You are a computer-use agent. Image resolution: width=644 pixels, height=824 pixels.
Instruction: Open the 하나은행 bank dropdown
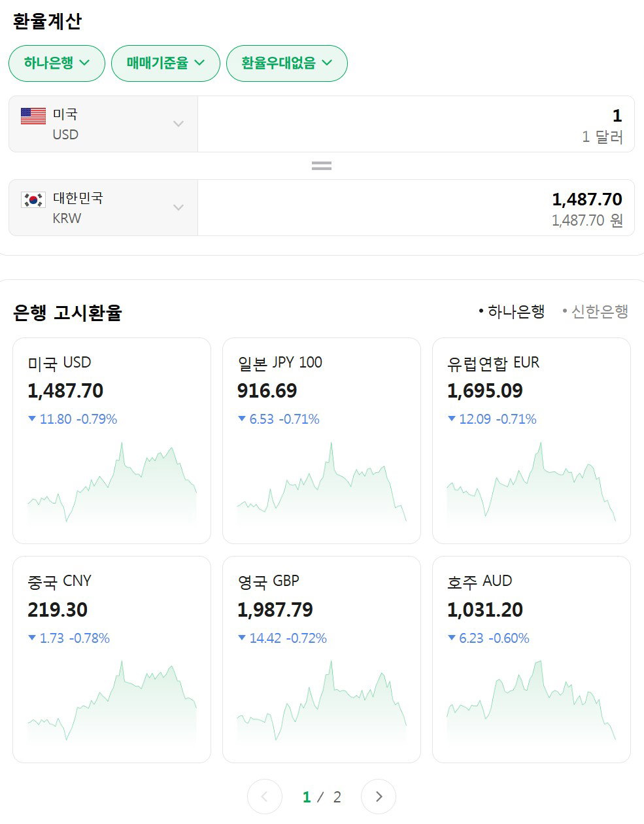[57, 63]
